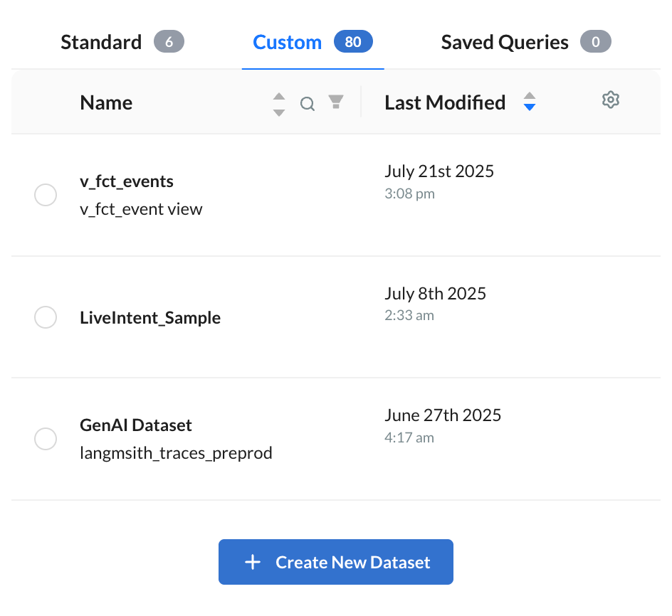672x616 pixels.
Task: Click Create New Dataset button
Action: coord(336,562)
